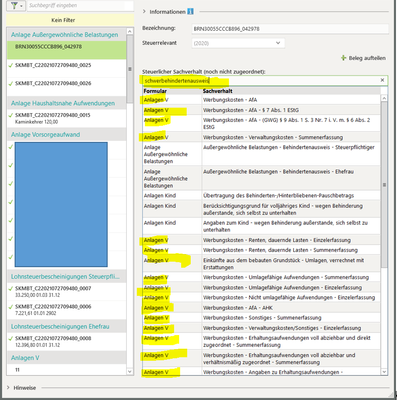The image size is (397, 400).
Task: Click the Sachverhalt list scrollbar thumb
Action: coord(384,184)
